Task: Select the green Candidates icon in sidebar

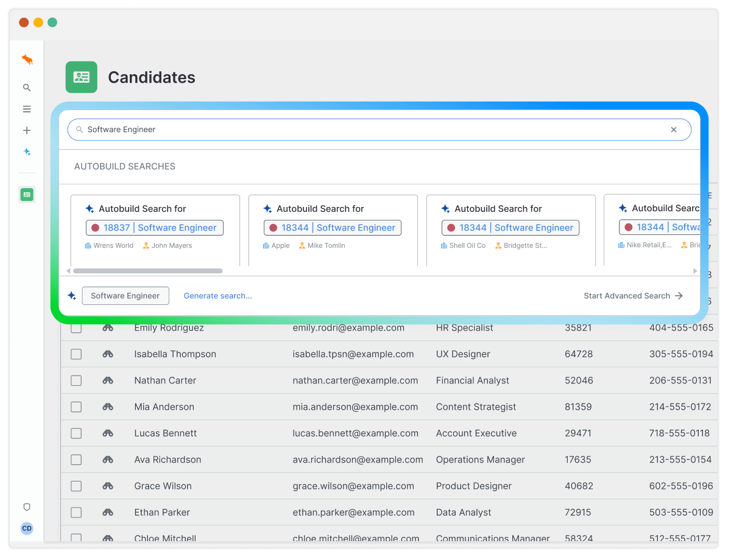Action: [27, 194]
